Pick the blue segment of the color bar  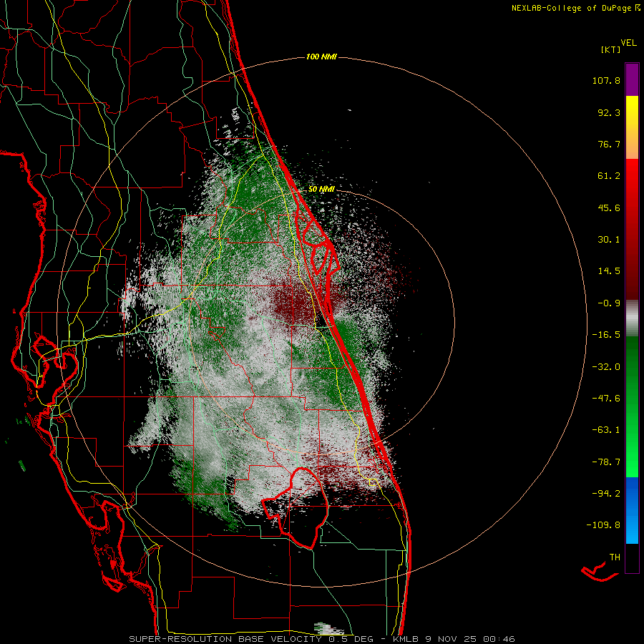[x=632, y=510]
